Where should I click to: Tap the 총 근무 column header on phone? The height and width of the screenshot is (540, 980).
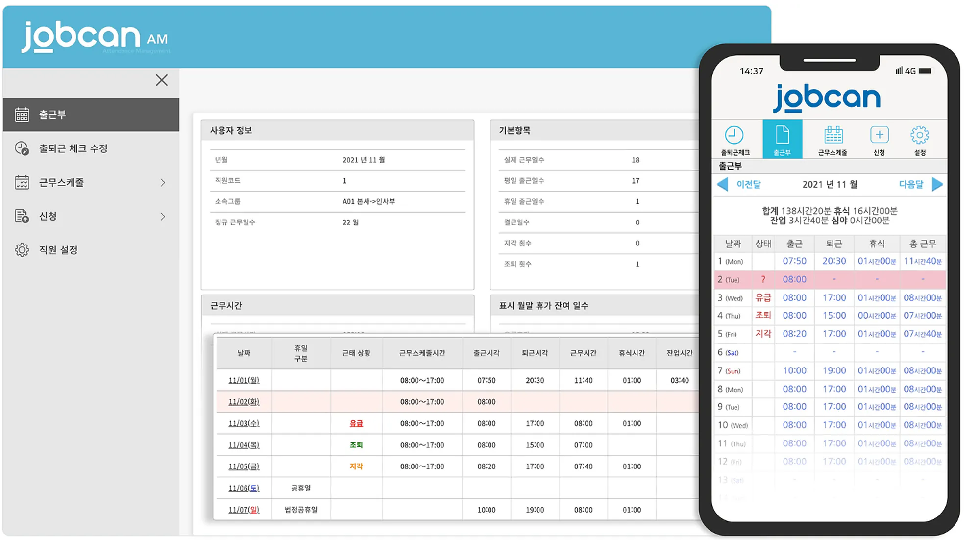[923, 244]
